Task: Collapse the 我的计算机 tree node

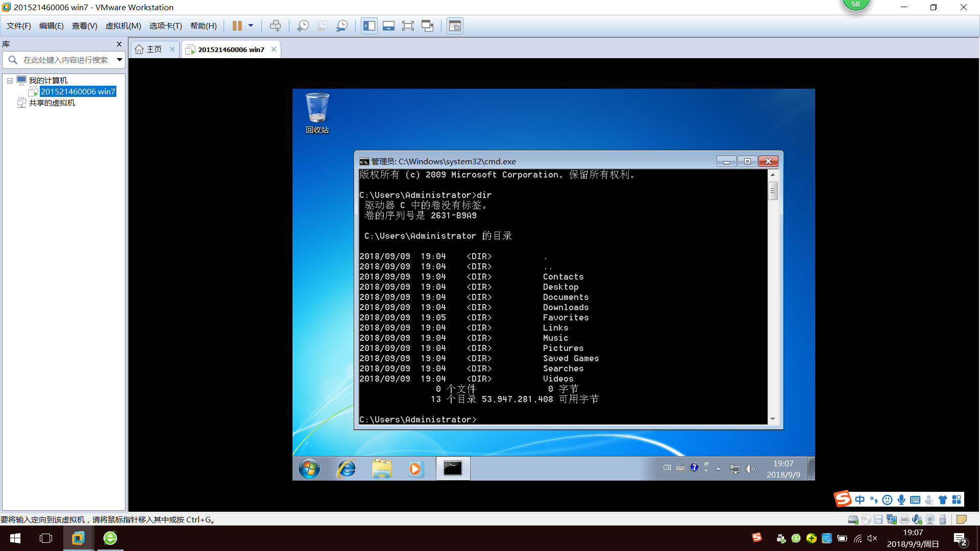Action: tap(10, 81)
